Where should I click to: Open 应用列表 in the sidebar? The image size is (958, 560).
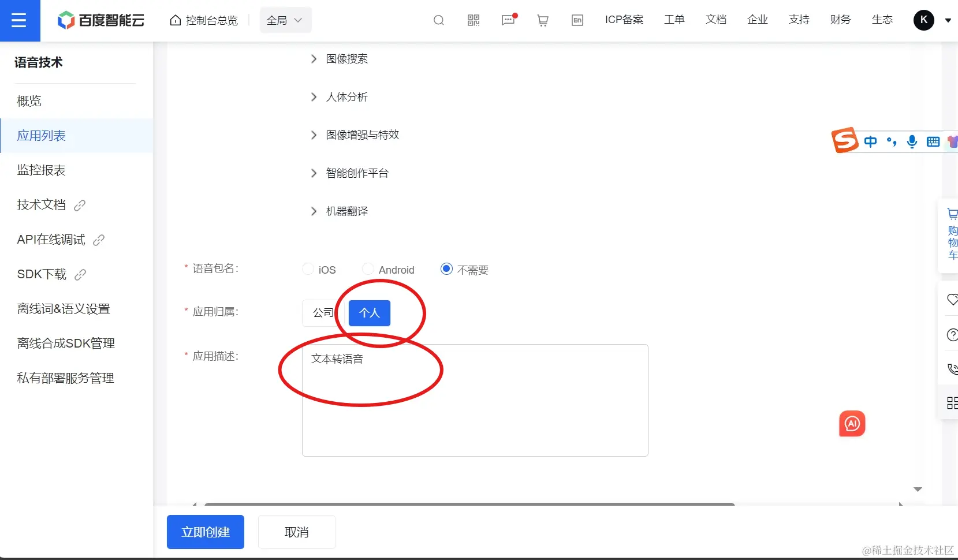pyautogui.click(x=77, y=136)
